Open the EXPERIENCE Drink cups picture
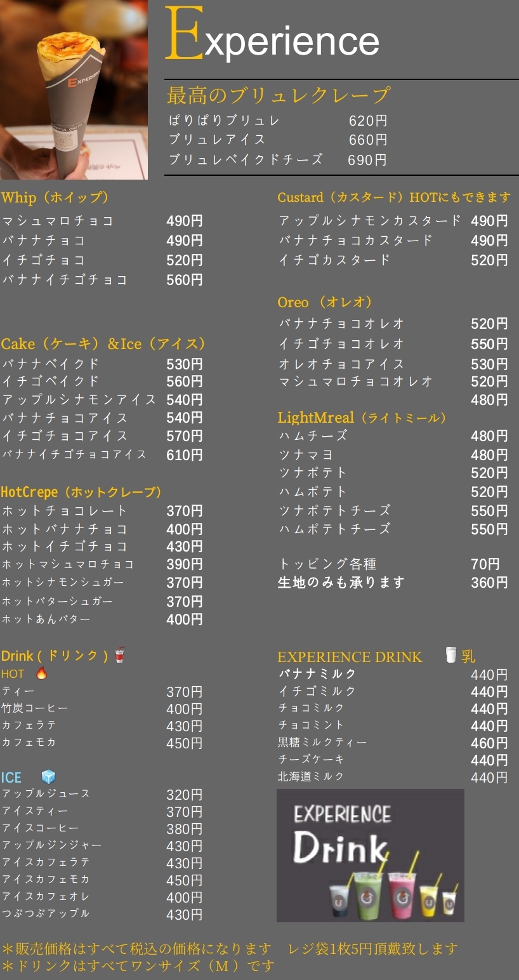The height and width of the screenshot is (980, 519). 371,855
